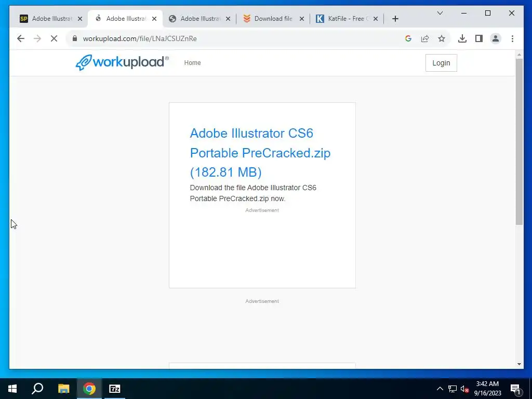Screen dimensions: 532x399
Task: Bookmark this page with the star icon
Action: pyautogui.click(x=442, y=38)
